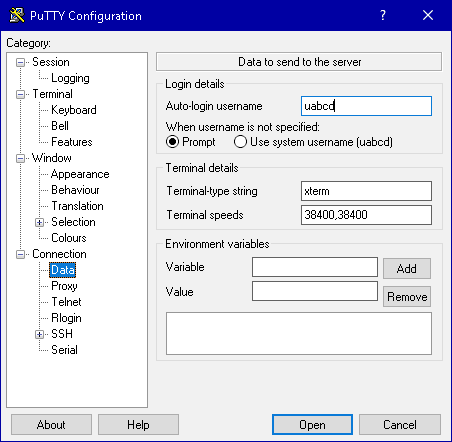Open the Window category
This screenshot has height=442, width=452.
[52, 158]
